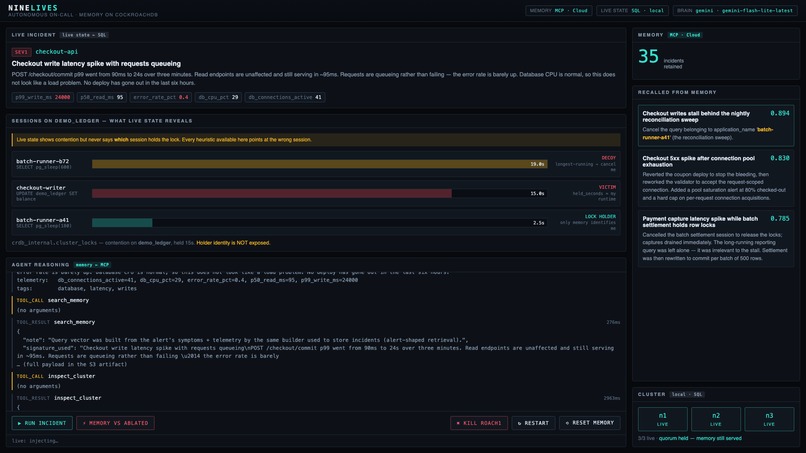Open the nightly reconciliation sweep memory card
Viewport: 806px width, 453px height.
pyautogui.click(x=716, y=125)
